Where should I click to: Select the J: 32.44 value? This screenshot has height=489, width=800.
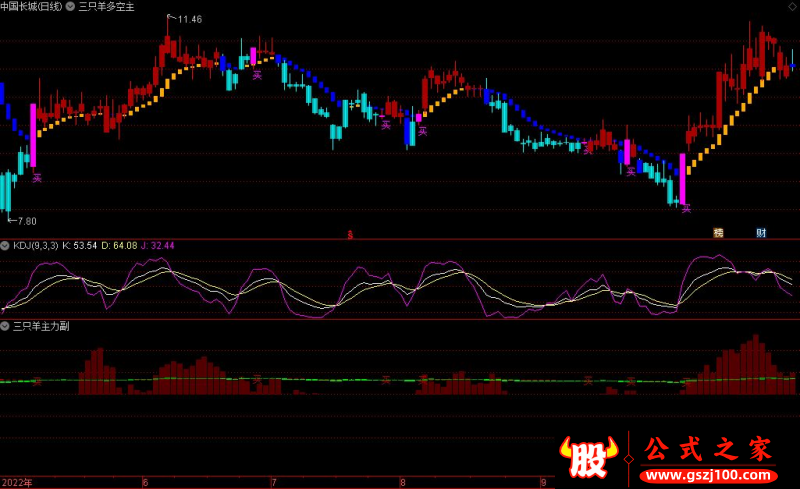click(158, 246)
